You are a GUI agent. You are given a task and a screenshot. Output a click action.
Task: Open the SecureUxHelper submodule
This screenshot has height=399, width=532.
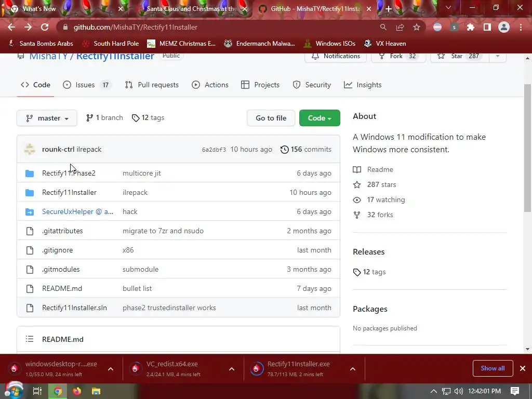pyautogui.click(x=78, y=212)
